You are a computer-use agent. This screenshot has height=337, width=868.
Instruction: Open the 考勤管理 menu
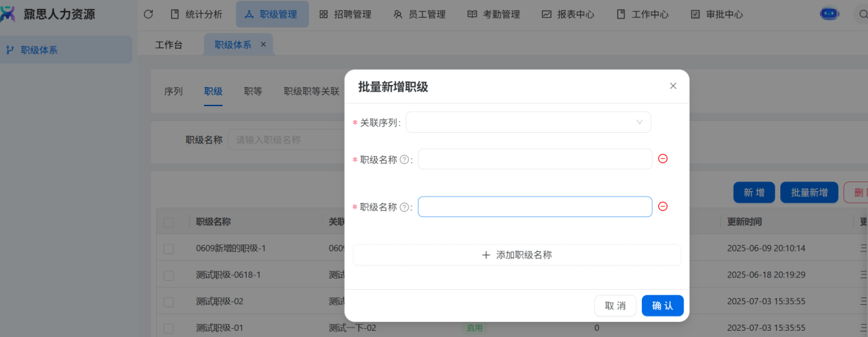tap(493, 14)
